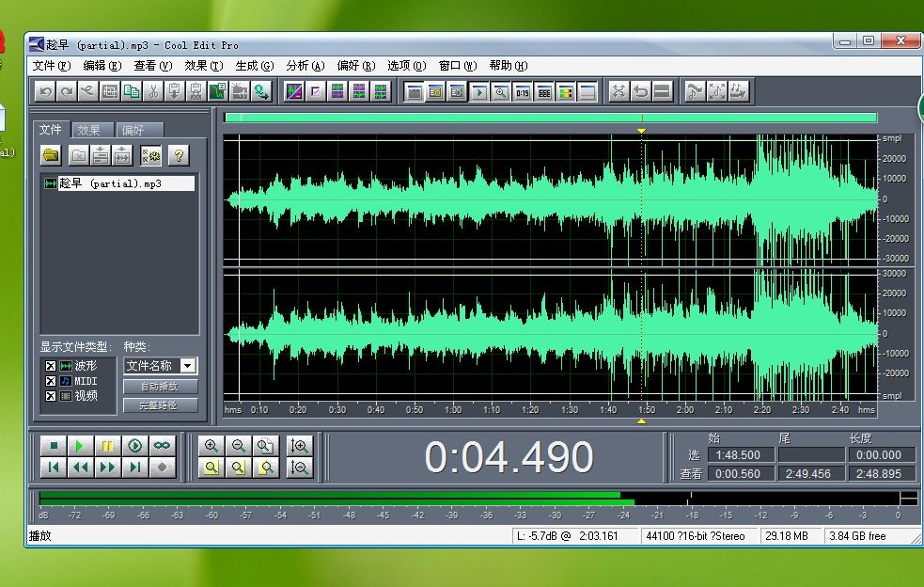924x587 pixels.
Task: Toggle the 视频 file type checkbox
Action: 50,395
